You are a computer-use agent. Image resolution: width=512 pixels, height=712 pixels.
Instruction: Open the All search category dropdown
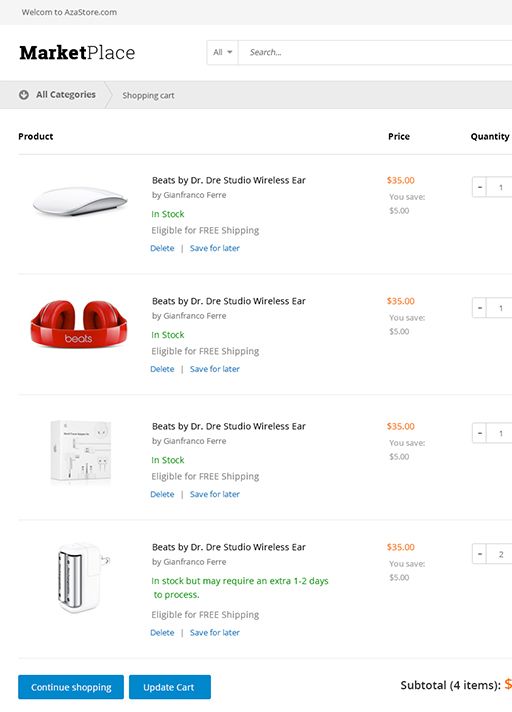222,52
